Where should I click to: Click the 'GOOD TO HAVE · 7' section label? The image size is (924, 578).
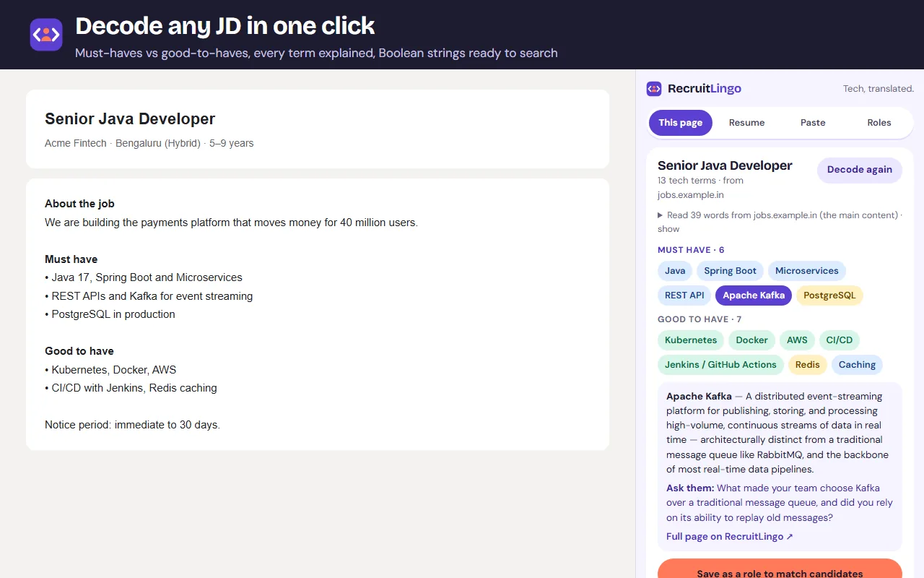(x=699, y=319)
